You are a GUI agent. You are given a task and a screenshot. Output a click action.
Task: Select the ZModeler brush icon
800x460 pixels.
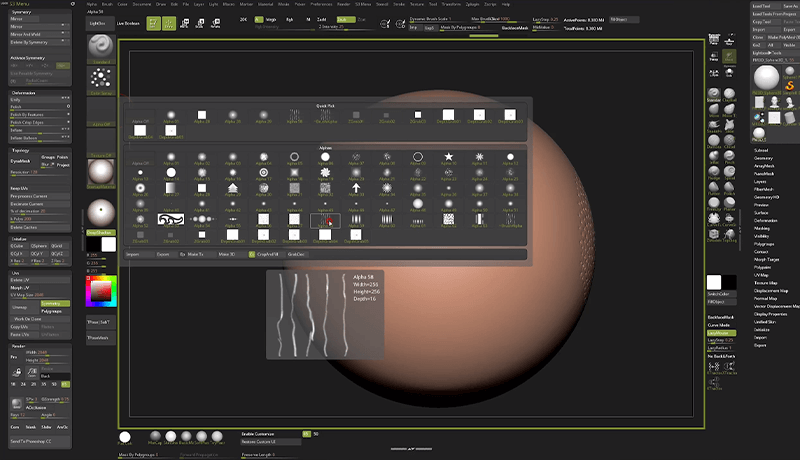tap(714, 235)
